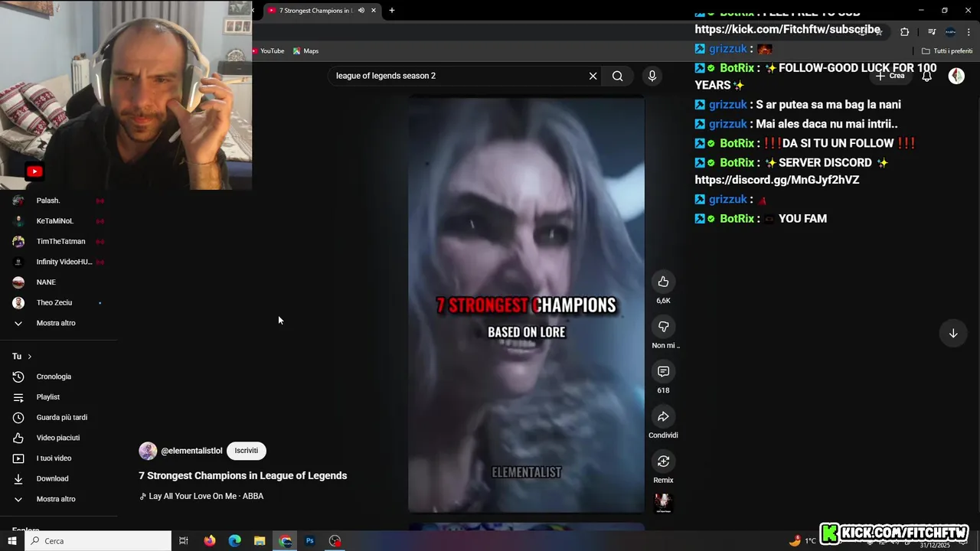
Task: Select the 7 Strongest Champions tab
Action: click(314, 11)
